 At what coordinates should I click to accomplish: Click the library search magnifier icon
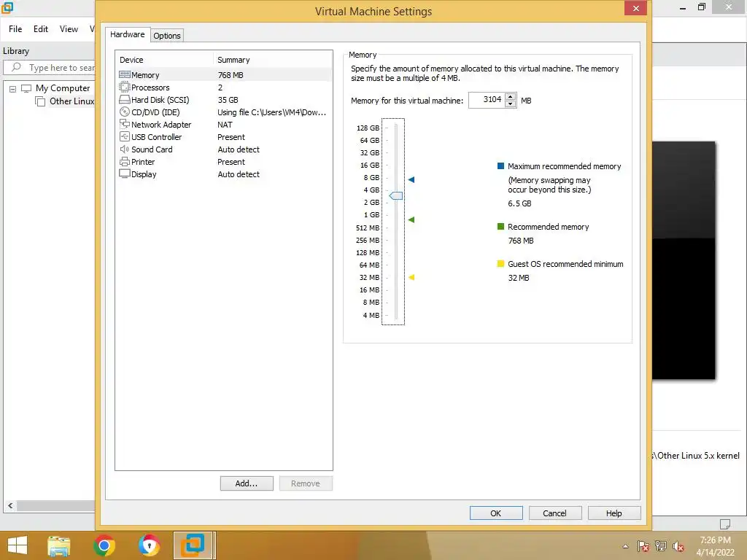[16, 67]
